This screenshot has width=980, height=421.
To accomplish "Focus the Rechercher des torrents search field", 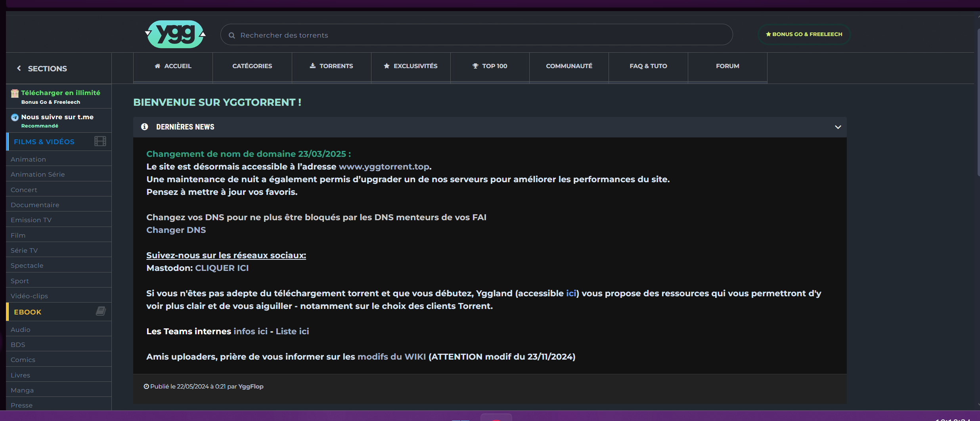I will click(476, 35).
